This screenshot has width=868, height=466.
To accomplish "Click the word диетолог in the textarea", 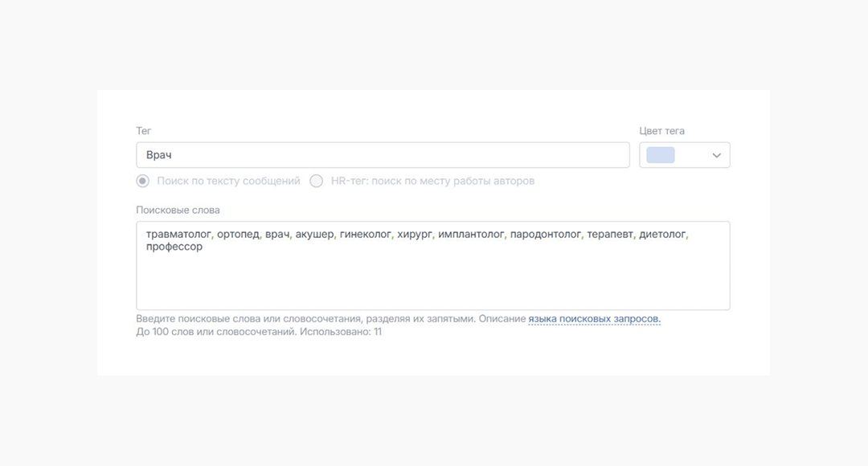I will click(662, 234).
